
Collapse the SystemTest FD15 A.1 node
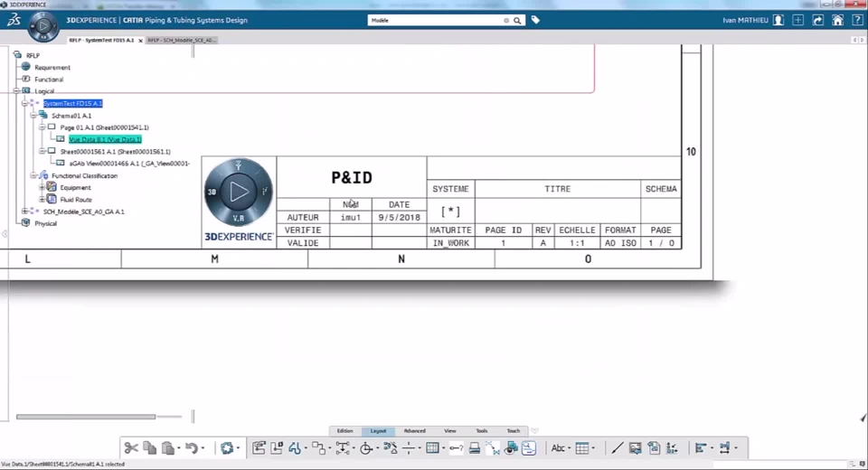tap(24, 104)
